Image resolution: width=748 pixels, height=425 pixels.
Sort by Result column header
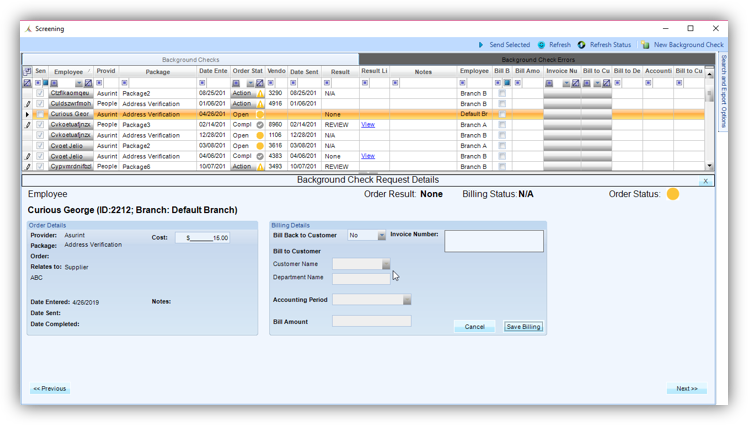[340, 72]
